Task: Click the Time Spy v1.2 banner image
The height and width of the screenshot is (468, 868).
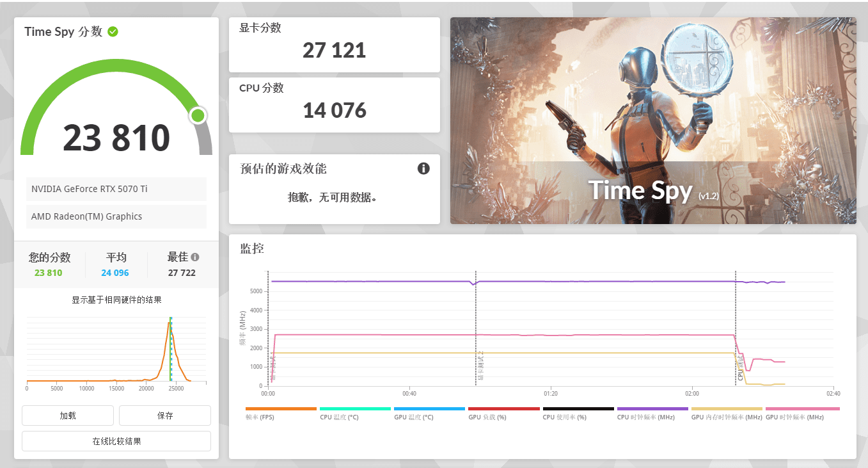Action: pyautogui.click(x=653, y=120)
